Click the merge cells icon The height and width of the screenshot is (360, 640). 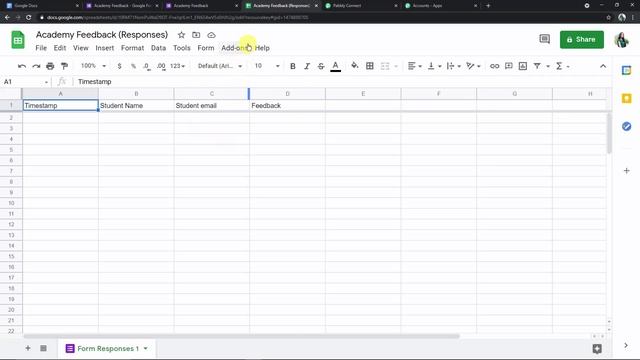click(x=385, y=66)
